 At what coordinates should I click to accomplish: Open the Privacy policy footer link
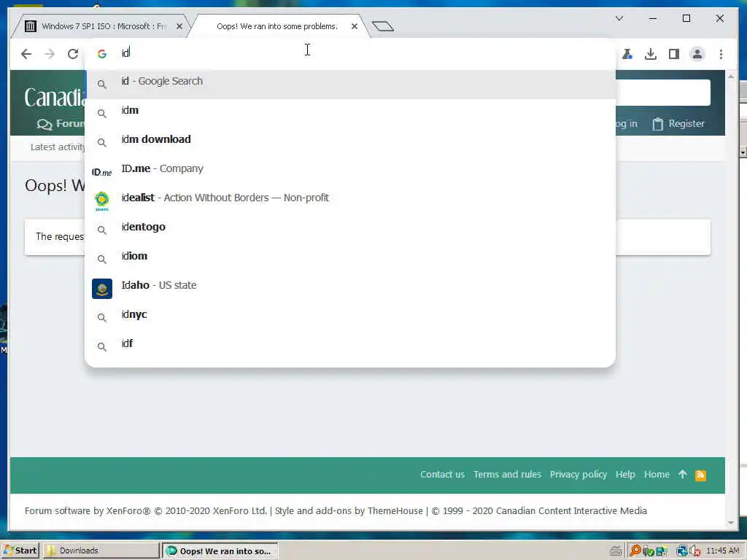click(x=578, y=474)
